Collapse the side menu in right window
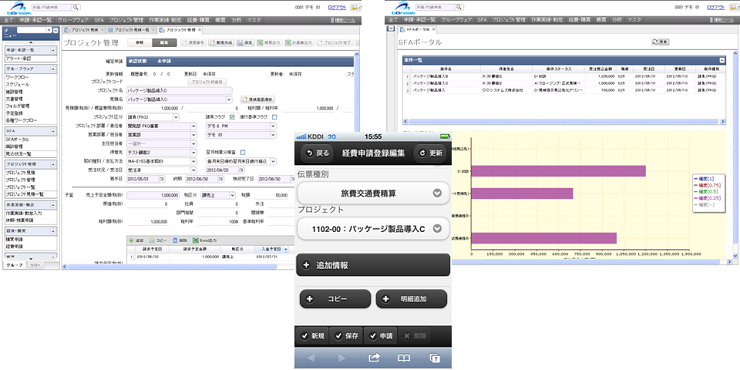The height and width of the screenshot is (370, 740). click(390, 29)
